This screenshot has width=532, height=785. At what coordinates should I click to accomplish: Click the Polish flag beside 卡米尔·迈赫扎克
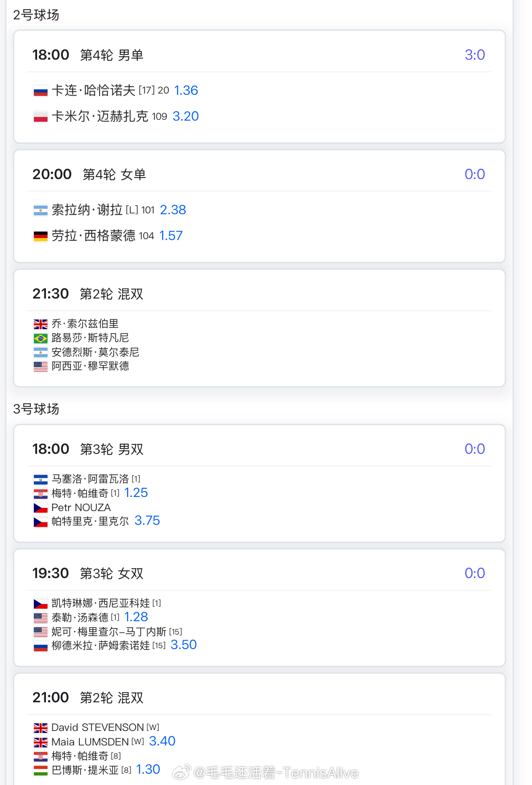(40, 117)
